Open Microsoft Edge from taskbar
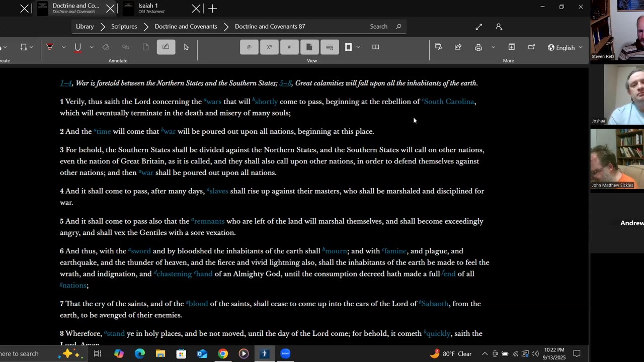The image size is (644, 362). [x=140, y=353]
